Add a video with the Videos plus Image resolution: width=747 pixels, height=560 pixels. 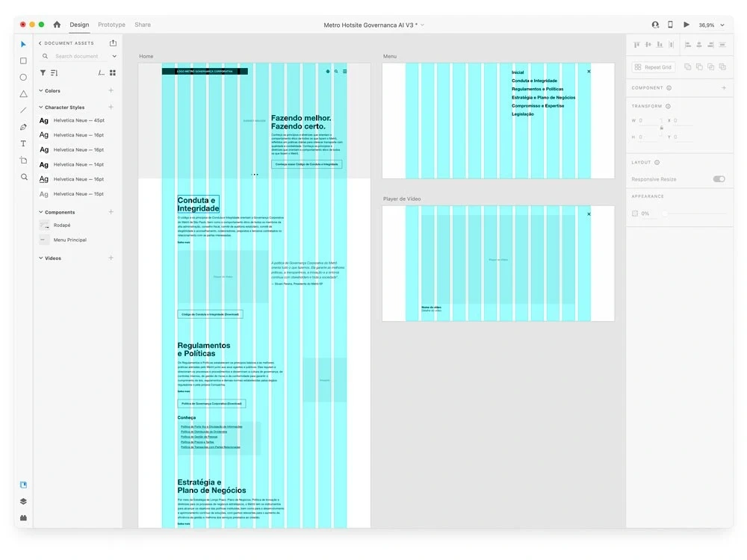coord(111,258)
